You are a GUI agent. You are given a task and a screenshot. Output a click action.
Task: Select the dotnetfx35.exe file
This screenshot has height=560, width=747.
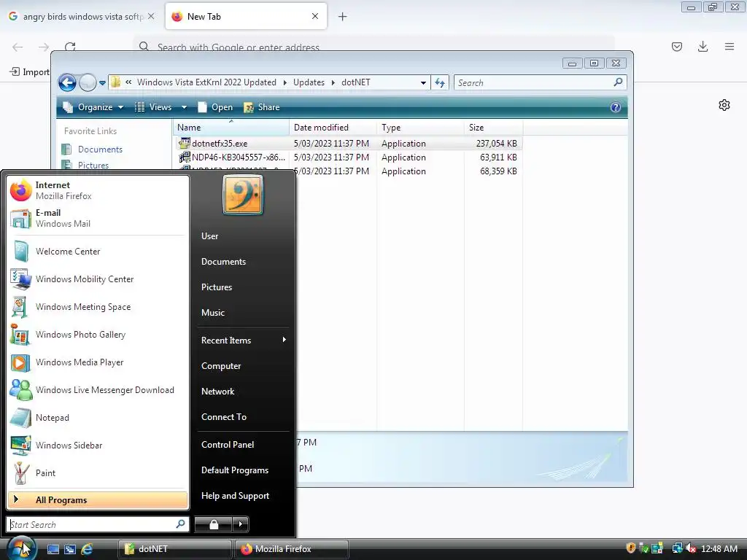tap(348, 144)
